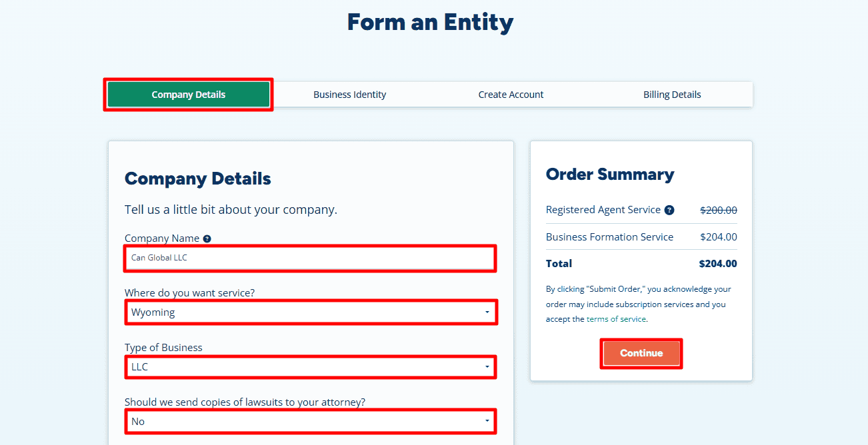Image resolution: width=868 pixels, height=445 pixels.
Task: Click the Order Summary heading
Action: click(609, 174)
